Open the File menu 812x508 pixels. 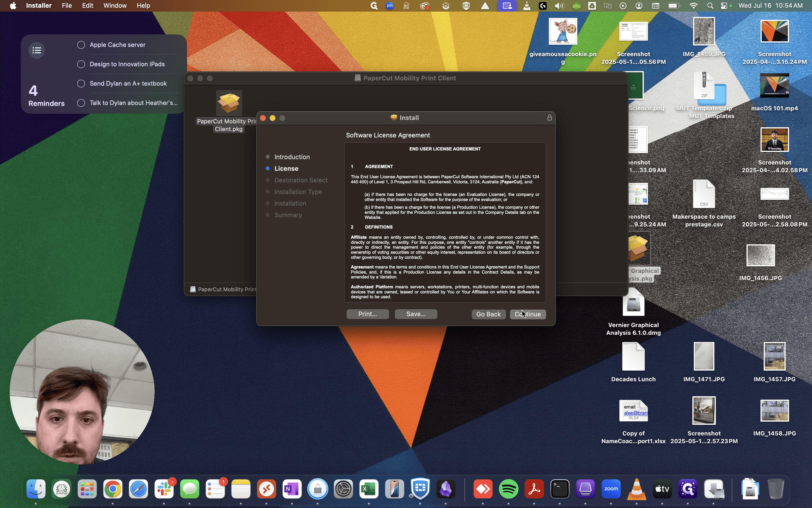pyautogui.click(x=67, y=6)
